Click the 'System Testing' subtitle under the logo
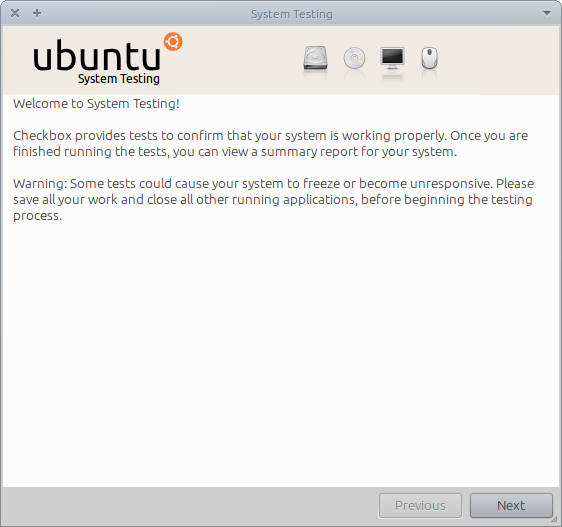The width and height of the screenshot is (562, 527). click(119, 79)
